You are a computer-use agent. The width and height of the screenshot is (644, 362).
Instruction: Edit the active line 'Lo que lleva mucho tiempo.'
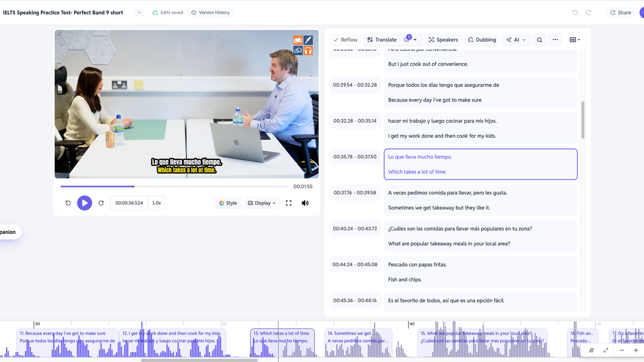(x=420, y=157)
